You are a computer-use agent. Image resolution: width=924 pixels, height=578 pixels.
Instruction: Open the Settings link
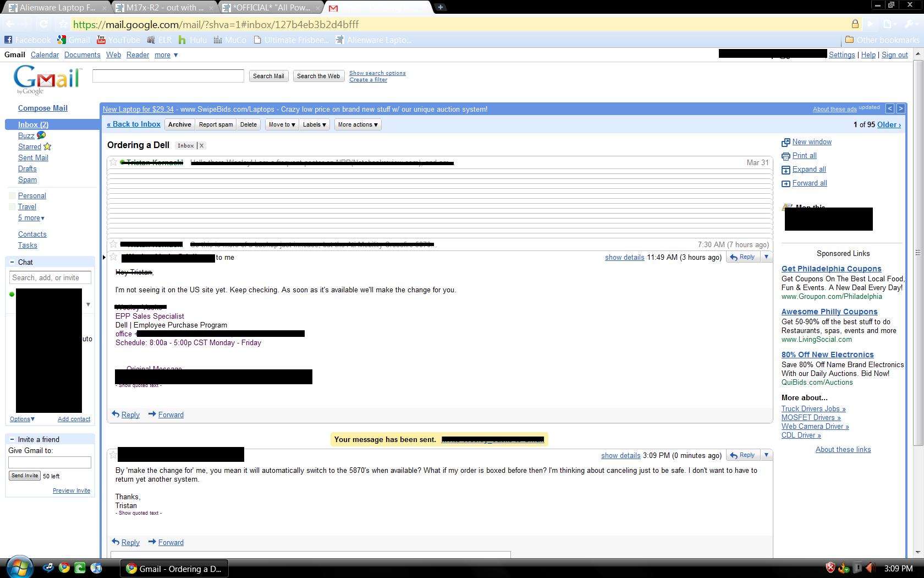[842, 54]
